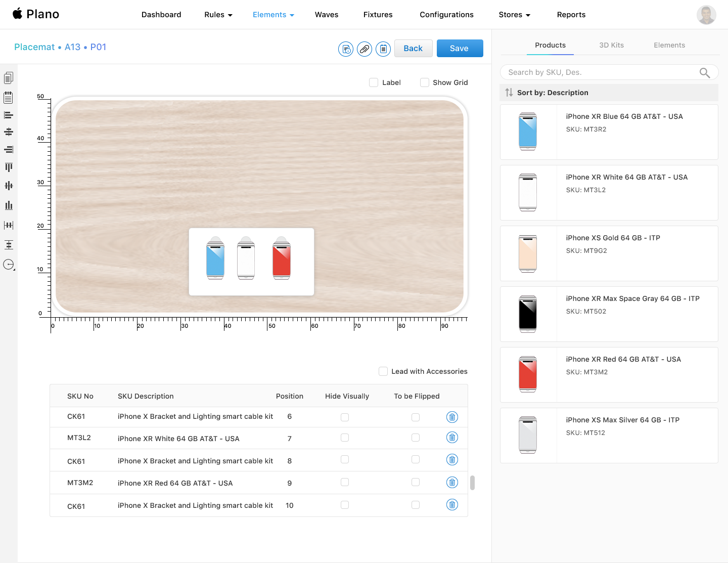Viewport: 728px width, 563px height.
Task: Check Hide Visually for MT3M2 row
Action: point(345,482)
